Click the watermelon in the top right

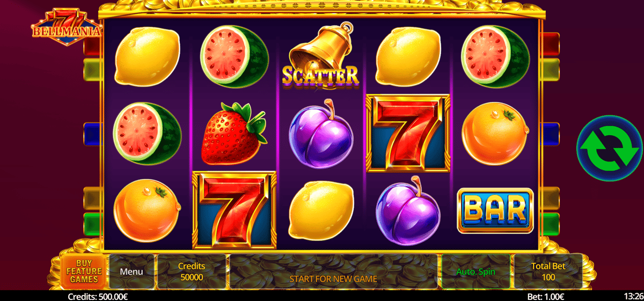pyautogui.click(x=495, y=56)
